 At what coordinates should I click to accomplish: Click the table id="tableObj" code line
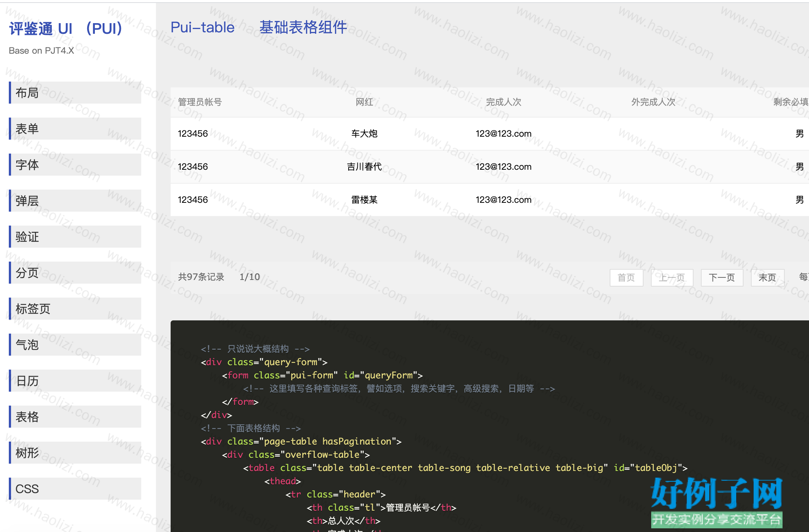[x=465, y=468]
